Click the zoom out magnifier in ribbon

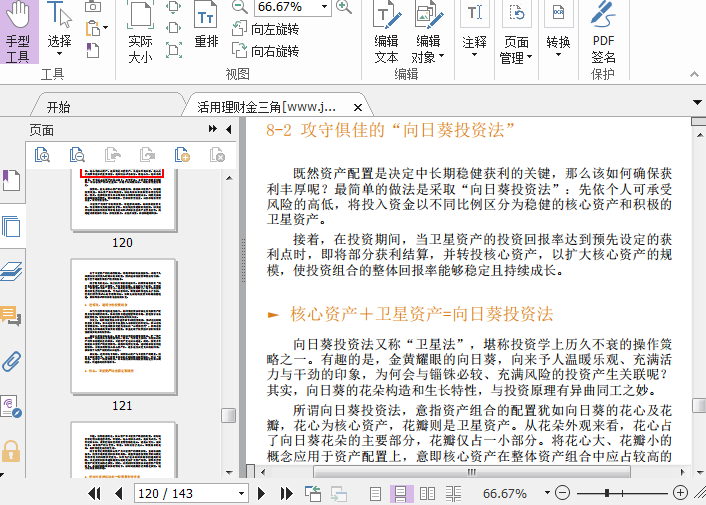point(239,6)
